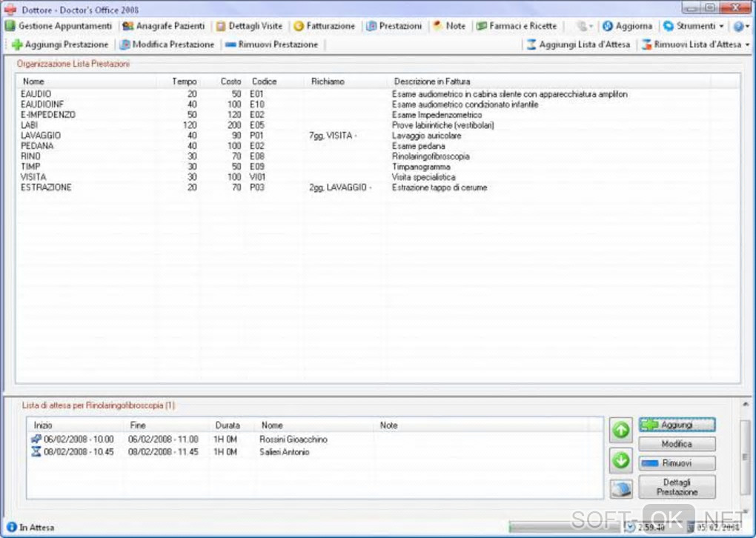
Task: Click waiting list Note column header
Action: pos(483,425)
